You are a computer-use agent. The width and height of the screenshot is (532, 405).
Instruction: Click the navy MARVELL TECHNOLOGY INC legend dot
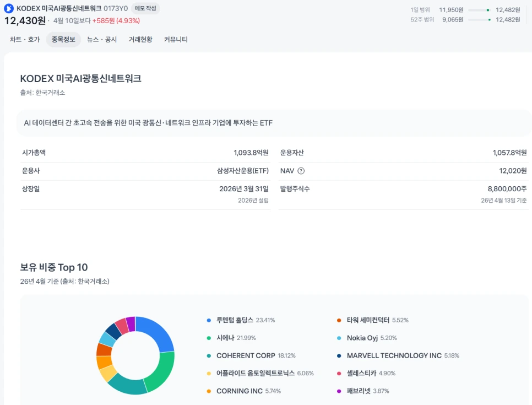click(x=339, y=356)
